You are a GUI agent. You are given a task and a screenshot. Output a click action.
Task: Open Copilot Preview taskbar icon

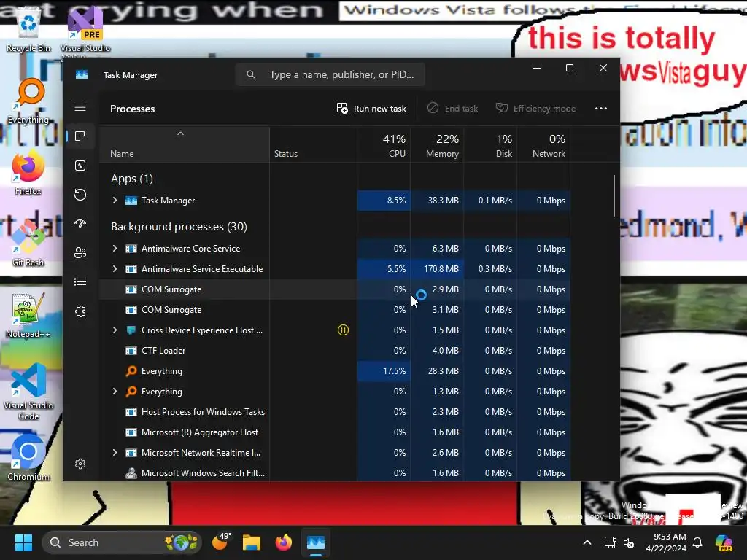tap(724, 542)
